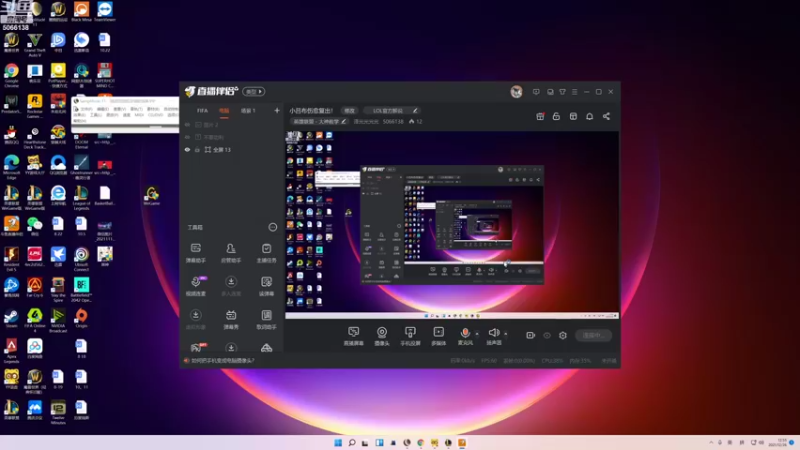The height and width of the screenshot is (450, 800).
Task: Edit the 英雄联盟 category with pencil
Action: [344, 121]
